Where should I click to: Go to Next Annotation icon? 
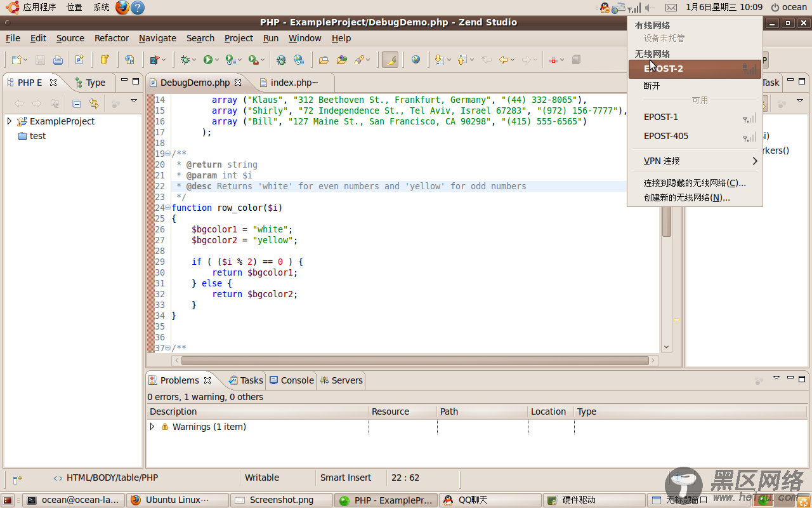pyautogui.click(x=439, y=60)
